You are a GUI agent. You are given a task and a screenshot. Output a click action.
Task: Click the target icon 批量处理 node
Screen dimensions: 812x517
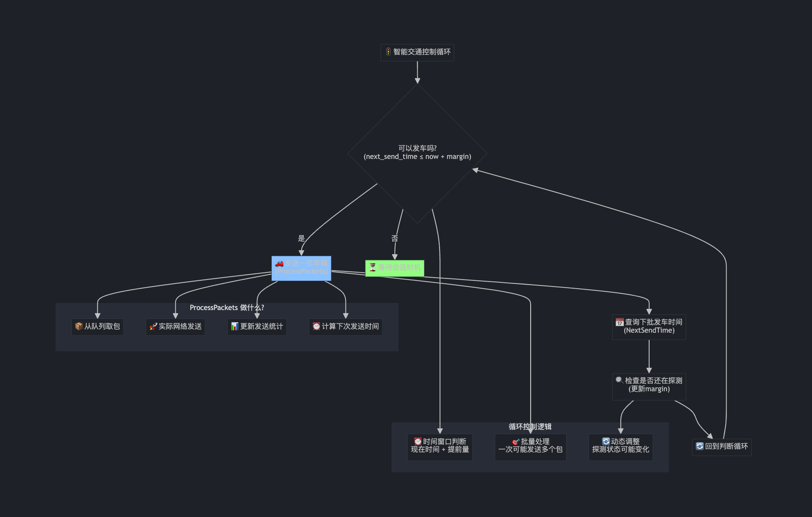click(516, 442)
